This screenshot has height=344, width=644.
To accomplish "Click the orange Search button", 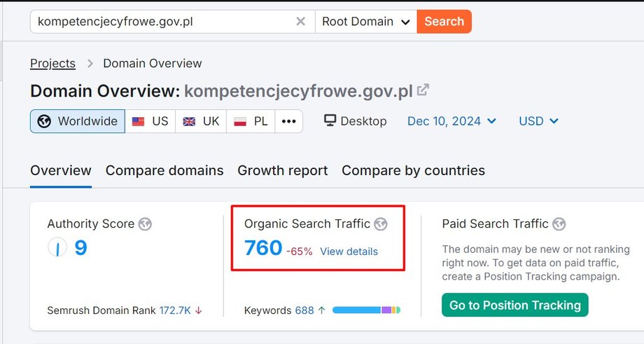I will pos(444,22).
